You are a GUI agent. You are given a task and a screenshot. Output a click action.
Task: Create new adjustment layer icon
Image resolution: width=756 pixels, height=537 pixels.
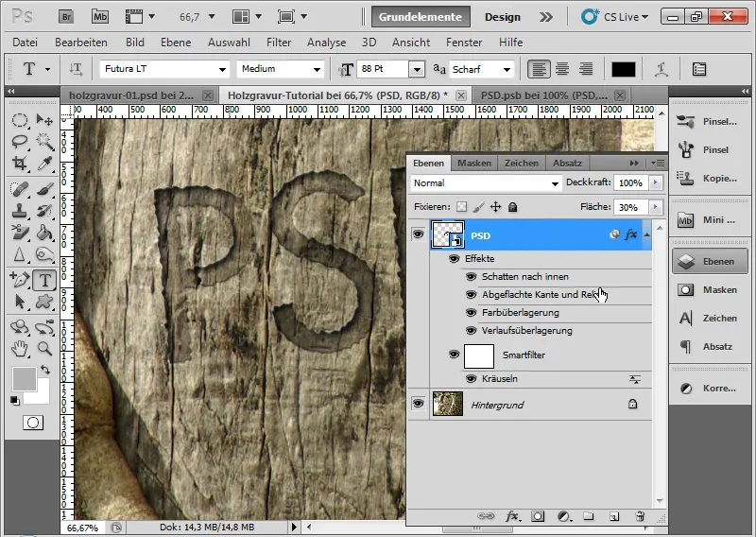coord(563,516)
